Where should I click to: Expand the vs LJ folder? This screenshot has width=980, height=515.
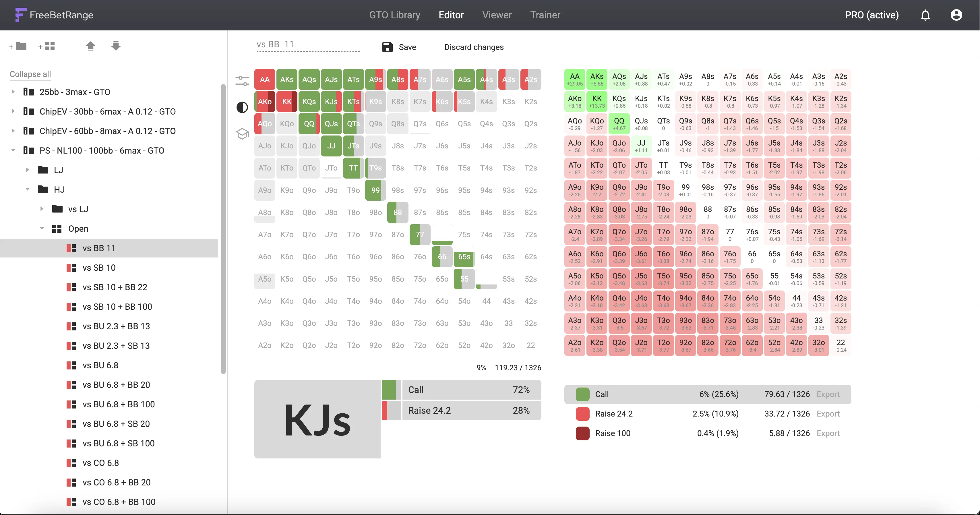pyautogui.click(x=42, y=209)
